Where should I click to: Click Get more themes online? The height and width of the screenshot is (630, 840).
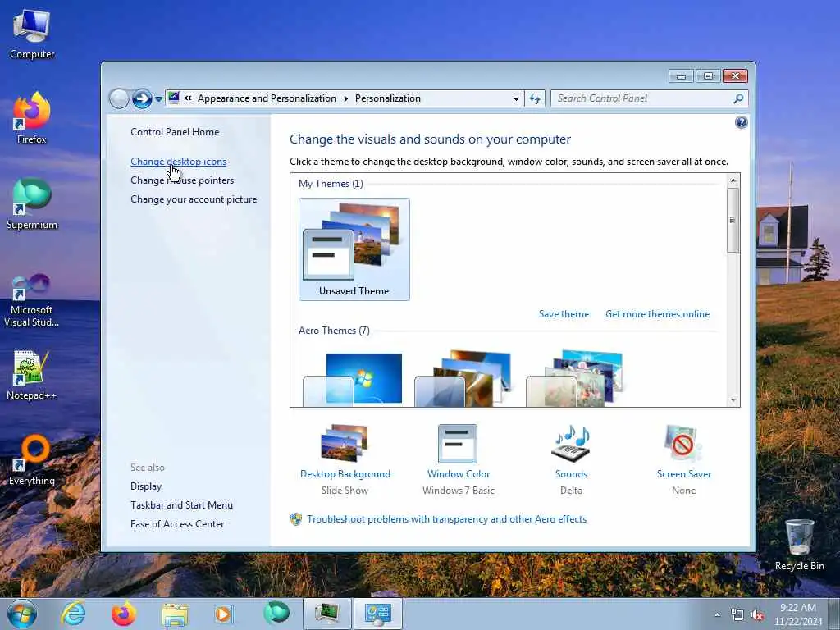click(x=657, y=314)
